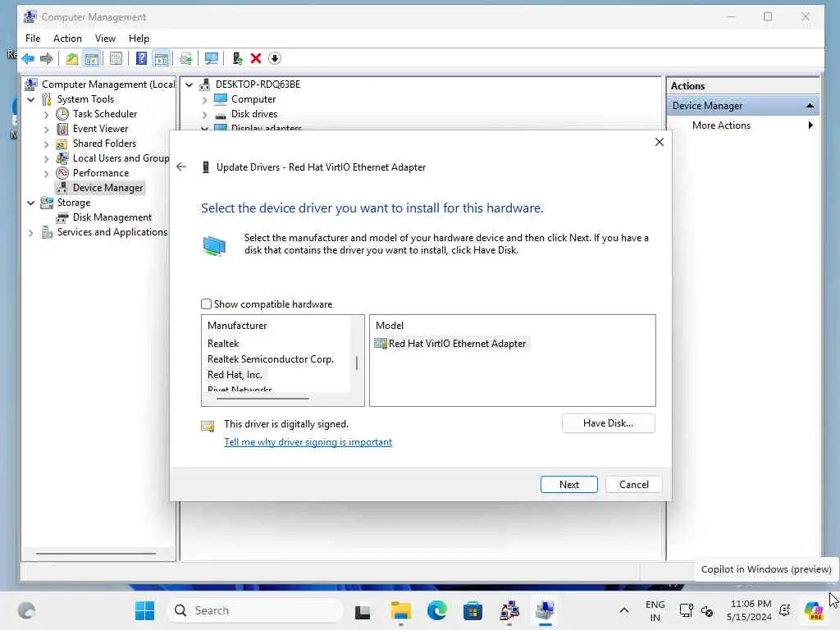
Task: Open File Explorer from the taskbar
Action: point(400,610)
